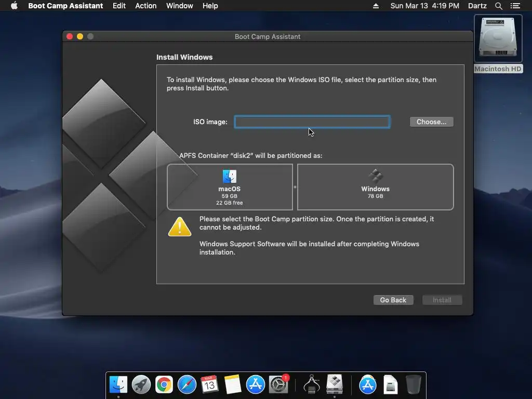
Task: Click Boot Camp Assistant icon in Dock
Action: (335, 384)
